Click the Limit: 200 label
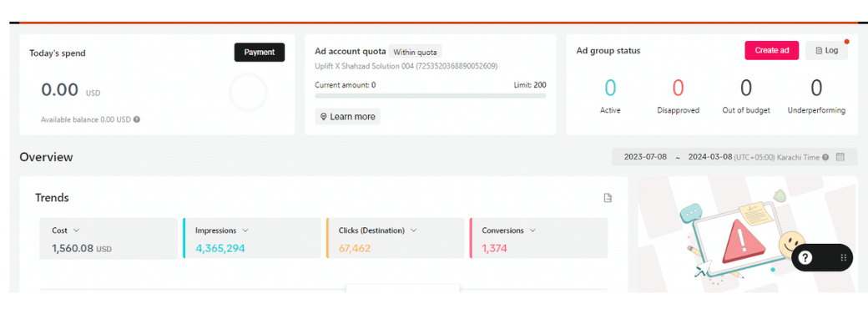The height and width of the screenshot is (314, 868). pos(530,84)
